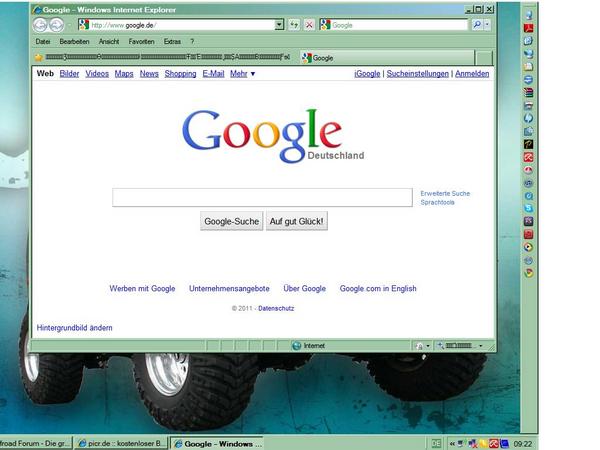The image size is (600, 450).
Task: Refresh the page using the green arrows icon
Action: point(293,25)
